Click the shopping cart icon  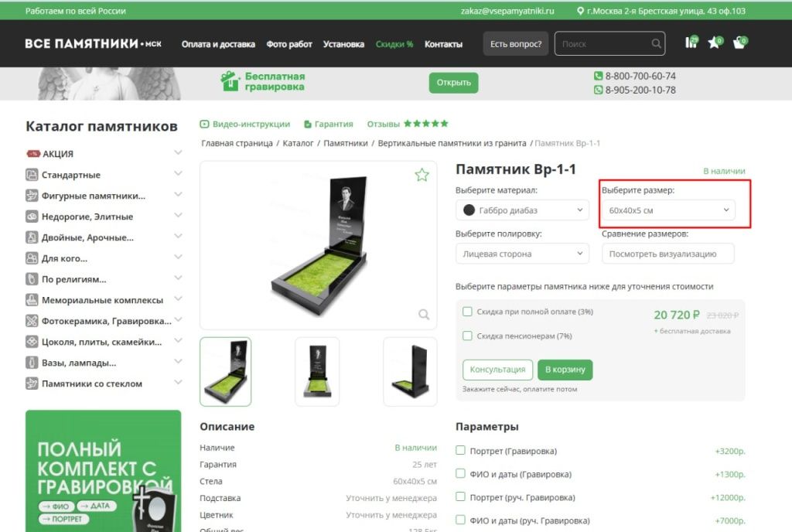[x=740, y=43]
